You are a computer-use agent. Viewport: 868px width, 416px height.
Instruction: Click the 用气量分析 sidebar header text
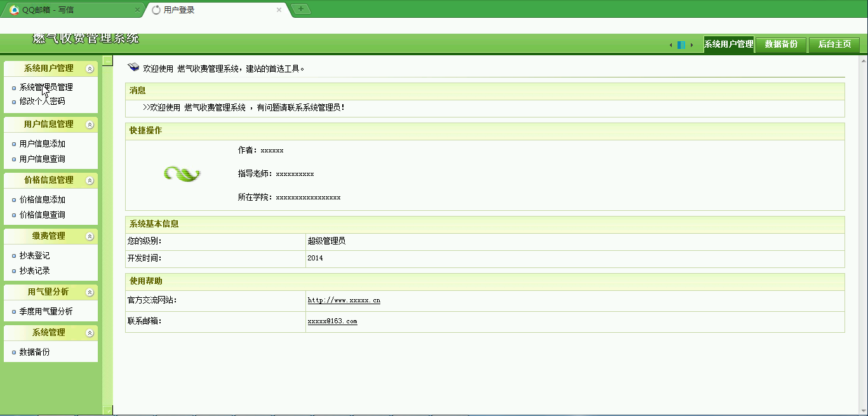48,292
